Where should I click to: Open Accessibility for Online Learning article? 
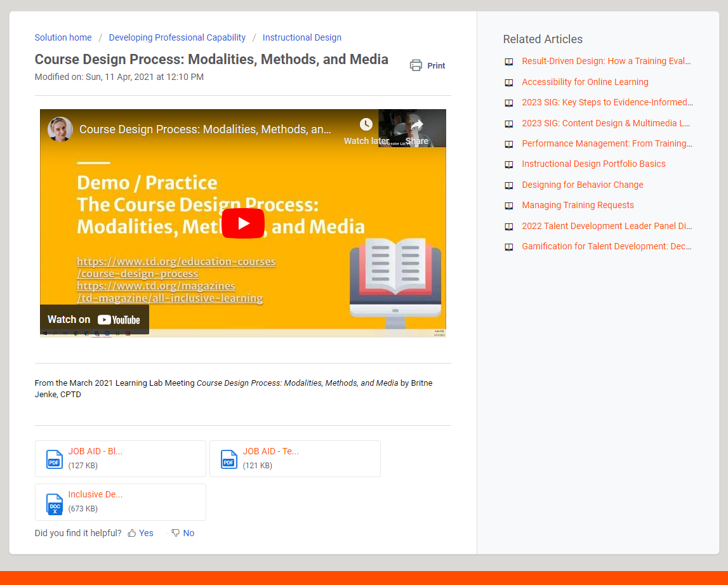point(585,82)
